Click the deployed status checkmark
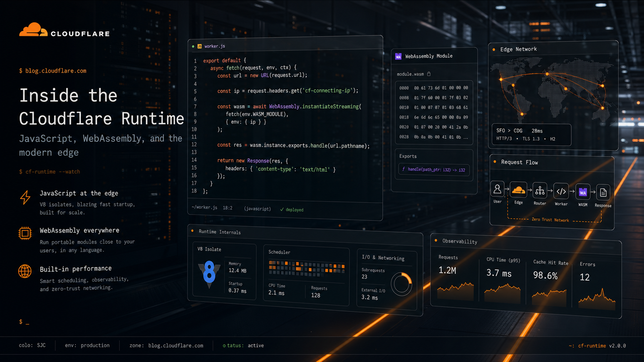Viewport: 644px width, 362px height. tap(282, 210)
